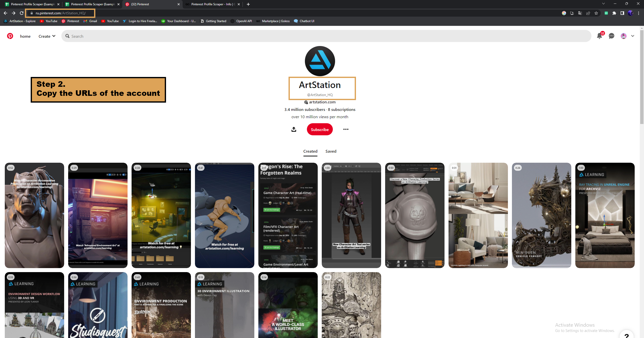Switch to second Pinterest Profile Scraper tab

pos(92,4)
